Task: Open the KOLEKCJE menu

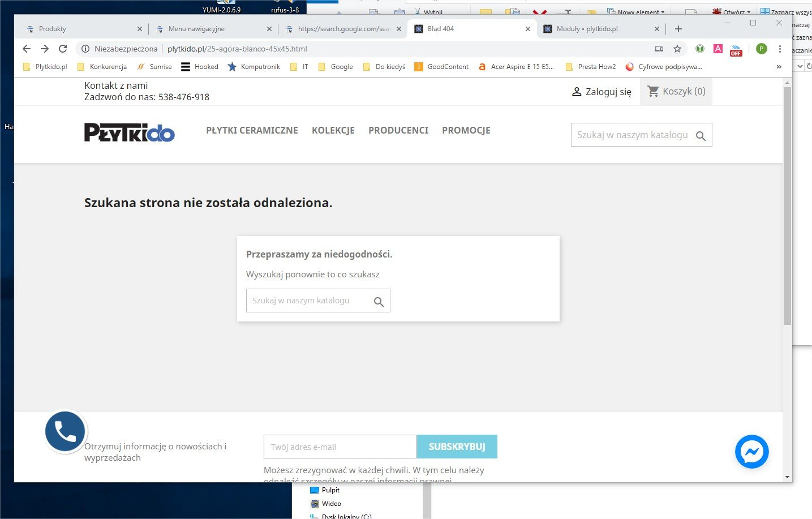Action: click(x=333, y=130)
